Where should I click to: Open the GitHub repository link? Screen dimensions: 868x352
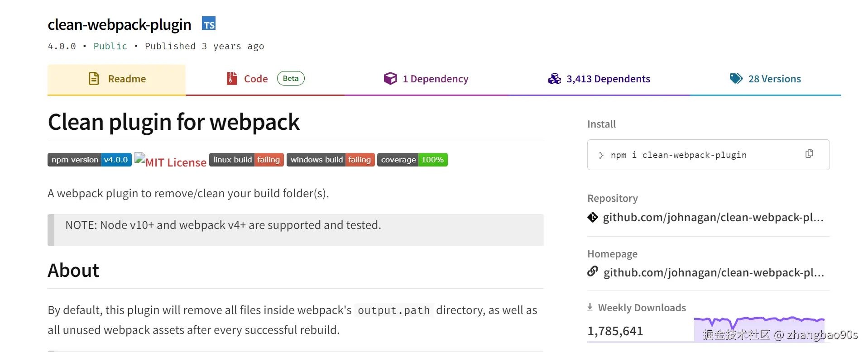tap(713, 218)
